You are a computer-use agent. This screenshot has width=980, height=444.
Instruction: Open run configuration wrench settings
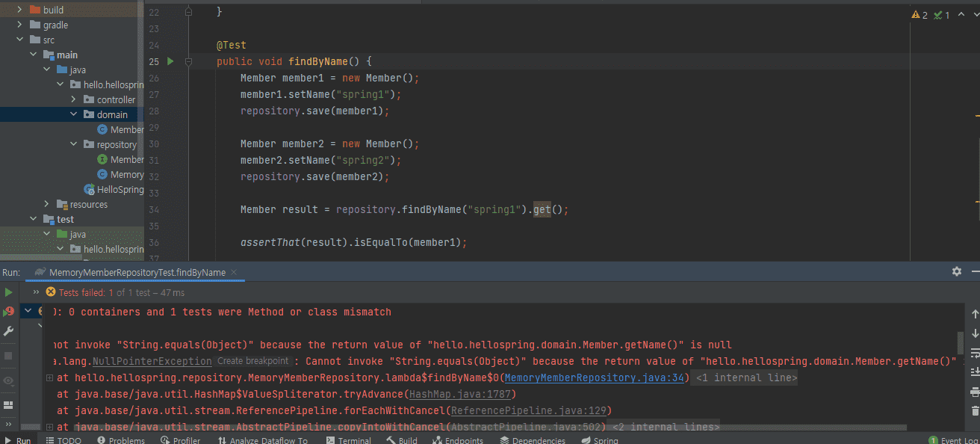point(8,330)
